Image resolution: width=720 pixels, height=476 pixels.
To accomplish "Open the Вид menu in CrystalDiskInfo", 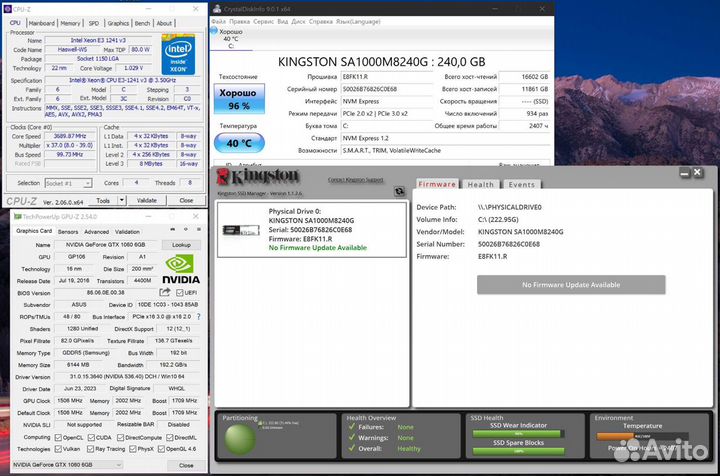I will tap(282, 22).
